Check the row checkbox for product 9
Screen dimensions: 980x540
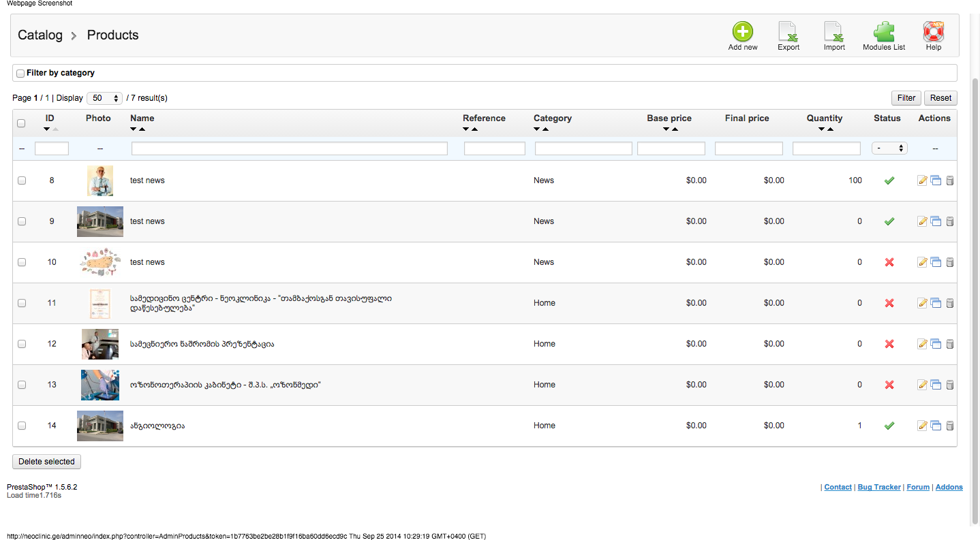click(x=22, y=221)
